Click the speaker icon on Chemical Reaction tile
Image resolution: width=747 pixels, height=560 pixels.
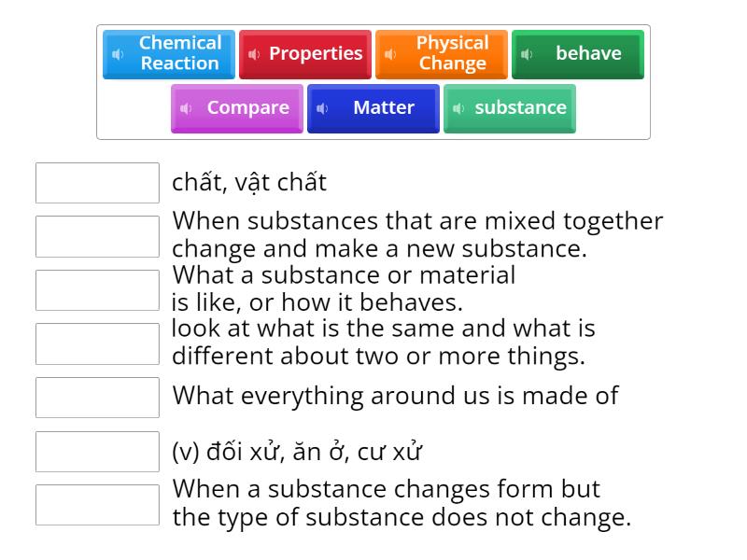pos(117,54)
